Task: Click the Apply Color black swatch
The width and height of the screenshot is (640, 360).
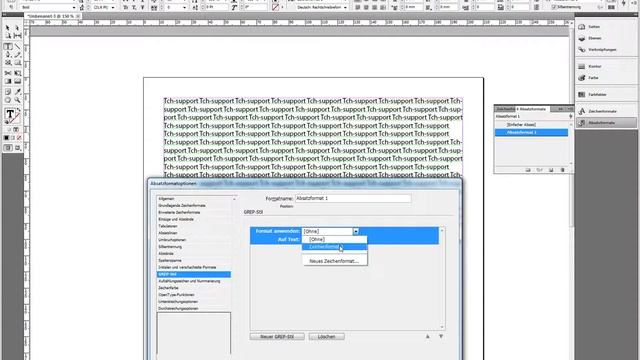Action: (x=7, y=138)
